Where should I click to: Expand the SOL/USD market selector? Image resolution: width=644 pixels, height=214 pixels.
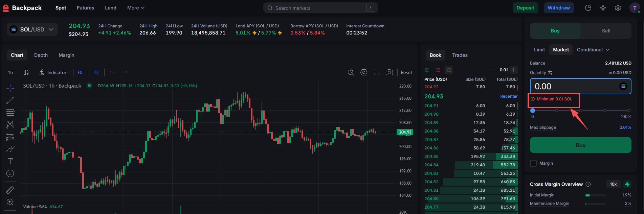(x=32, y=29)
